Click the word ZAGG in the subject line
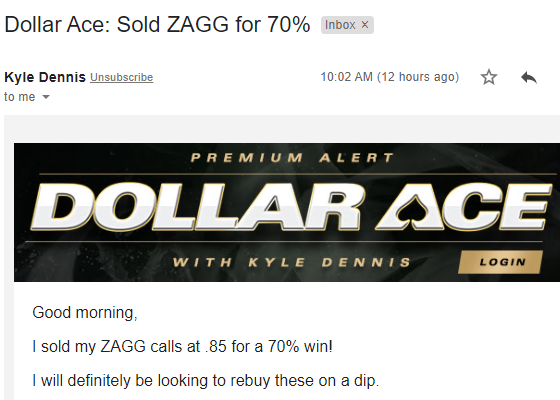This screenshot has width=560, height=400. click(198, 25)
